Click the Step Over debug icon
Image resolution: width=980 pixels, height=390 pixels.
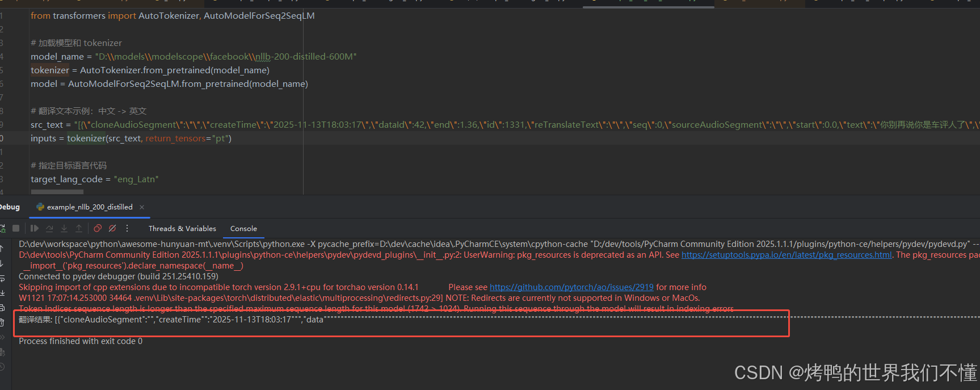point(49,228)
